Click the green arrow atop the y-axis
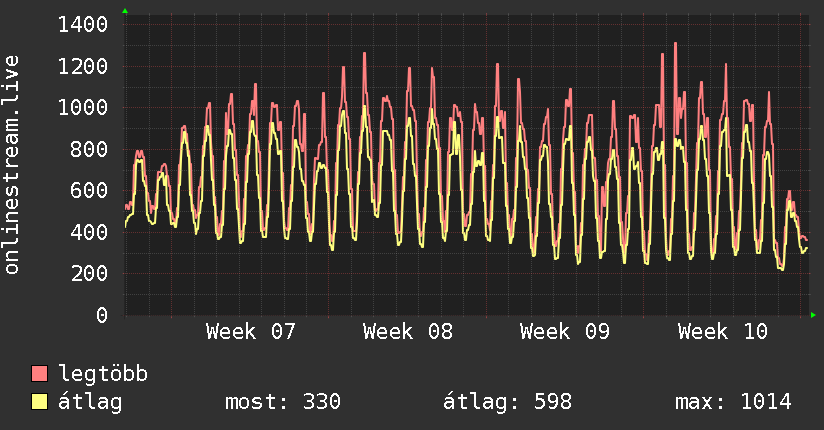This screenshot has height=430, width=824. click(x=125, y=11)
